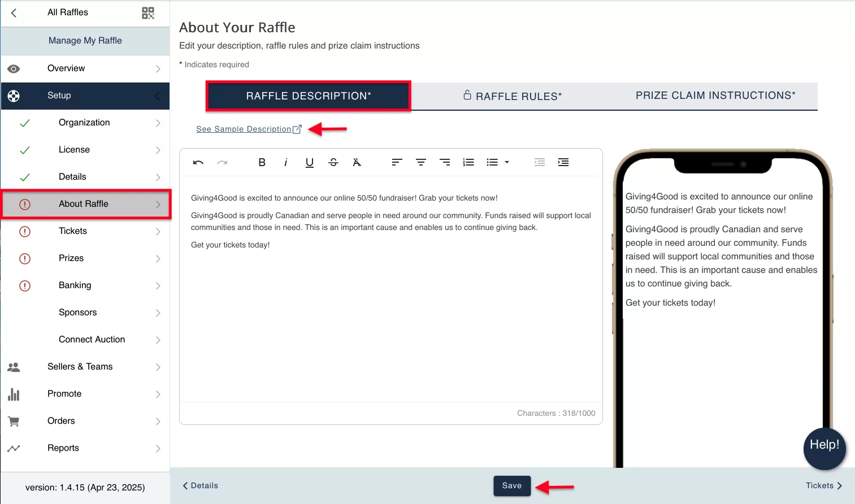
Task: Open the See Sample Description link
Action: coord(249,129)
